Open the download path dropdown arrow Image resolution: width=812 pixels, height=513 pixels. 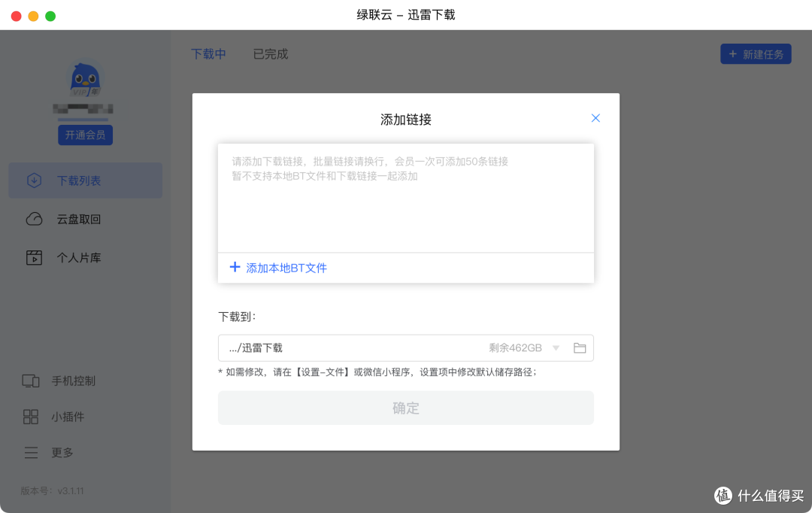[x=556, y=348]
